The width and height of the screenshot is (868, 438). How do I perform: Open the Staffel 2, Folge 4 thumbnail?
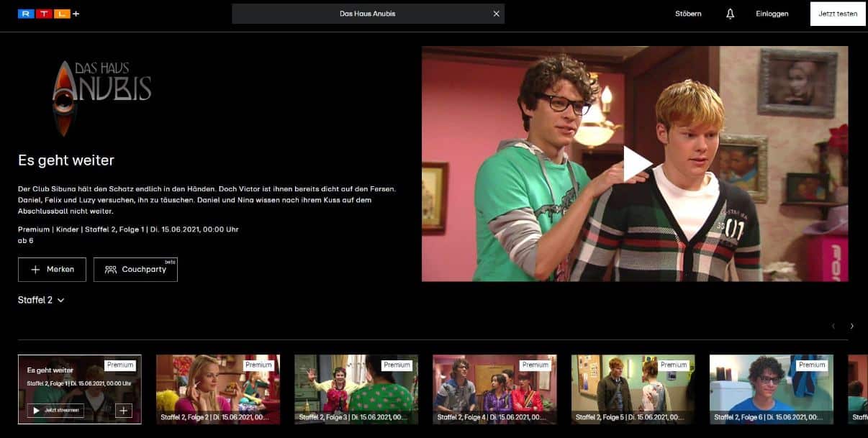(494, 389)
